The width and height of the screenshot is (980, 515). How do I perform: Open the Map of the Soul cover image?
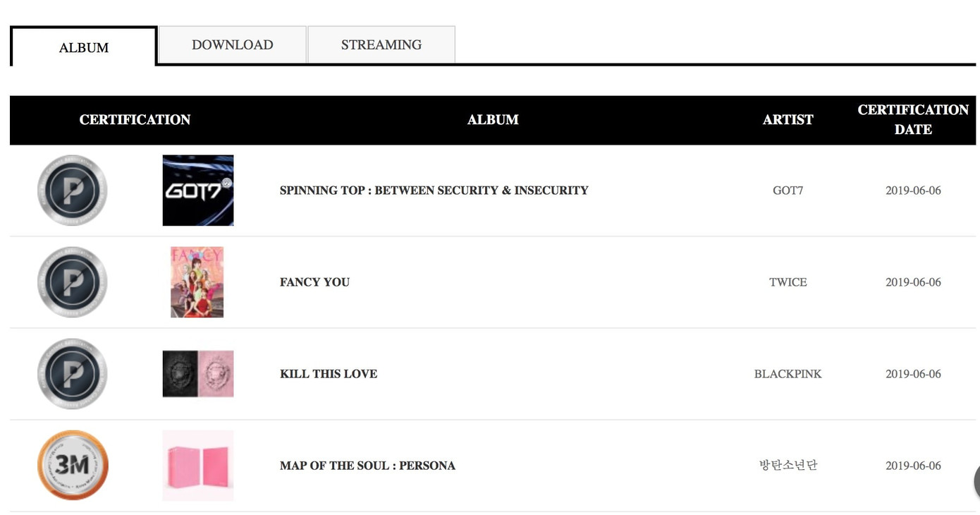click(198, 466)
